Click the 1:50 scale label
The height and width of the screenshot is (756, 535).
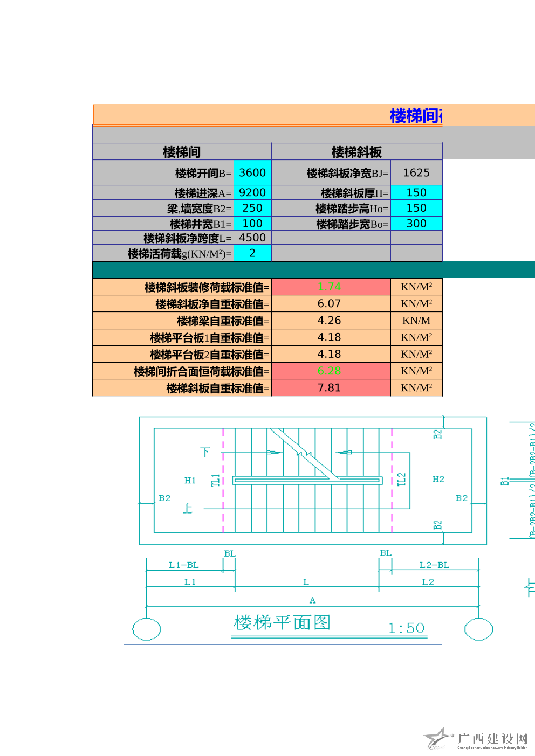pos(407,628)
